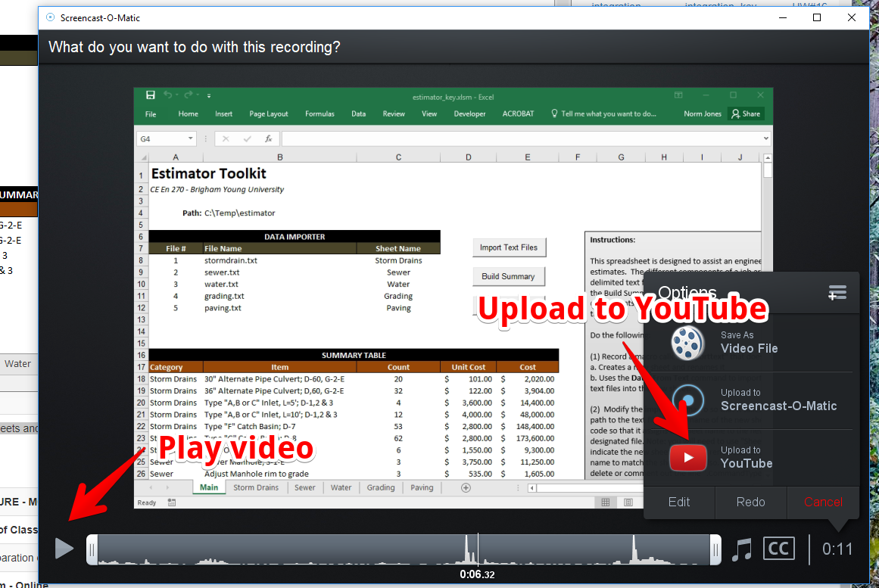The width and height of the screenshot is (879, 588).
Task: Click the 148,400.00 cost cell
Action: [528, 427]
